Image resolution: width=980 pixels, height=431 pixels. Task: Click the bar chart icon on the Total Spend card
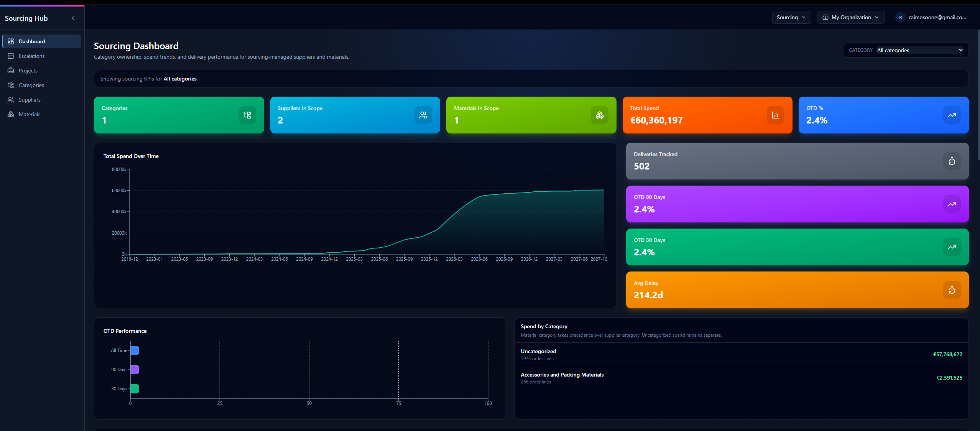point(775,115)
